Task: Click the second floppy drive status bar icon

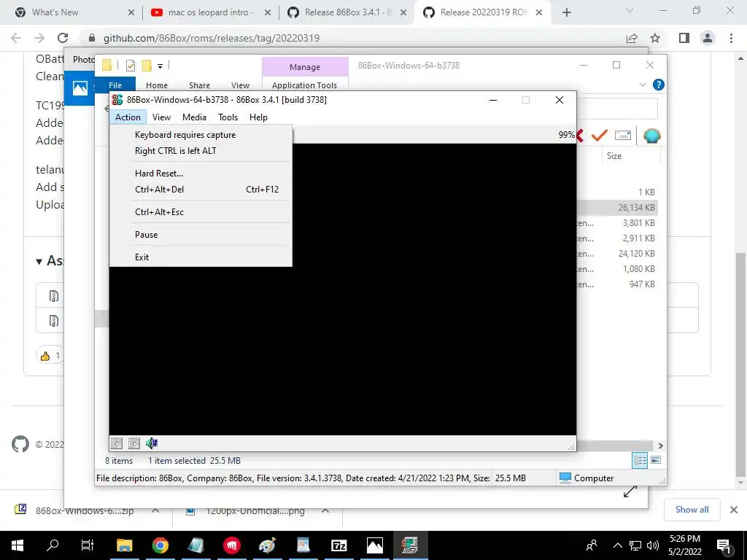Action: click(x=134, y=443)
